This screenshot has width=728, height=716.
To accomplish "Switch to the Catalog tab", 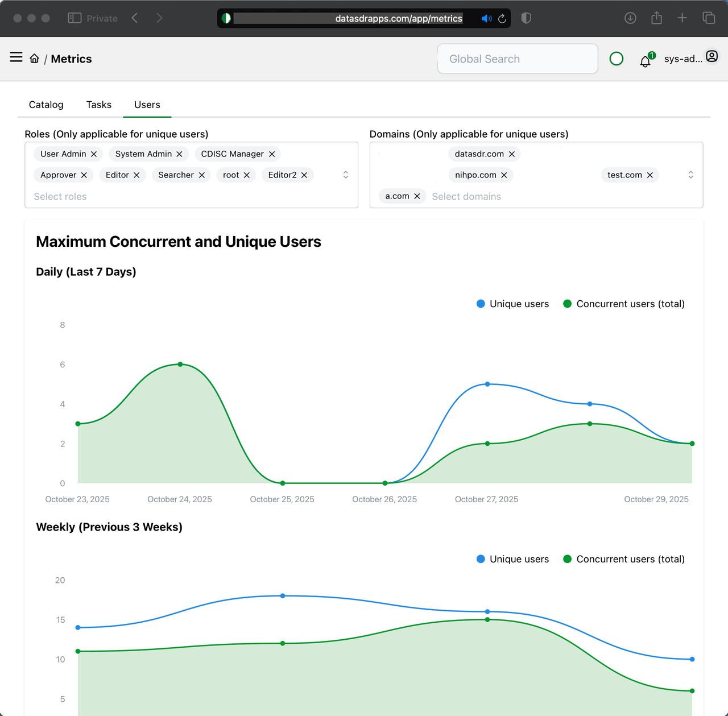I will (x=46, y=105).
